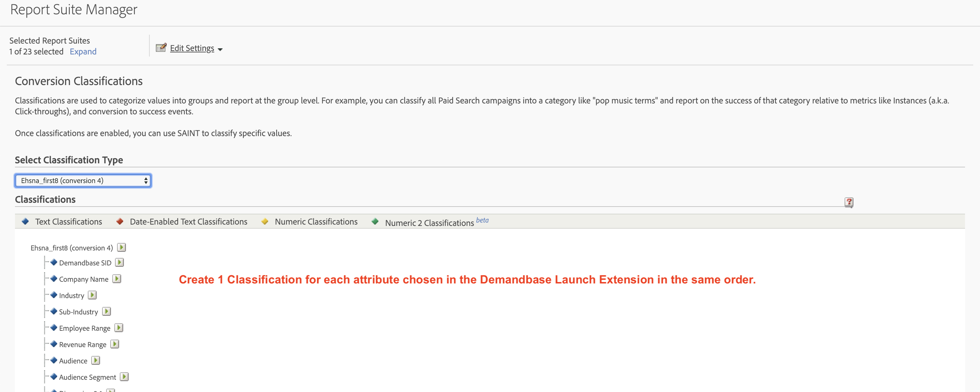Viewport: 980px width, 392px height.
Task: Open the arrow menu beside Sub-Industry
Action: [107, 311]
